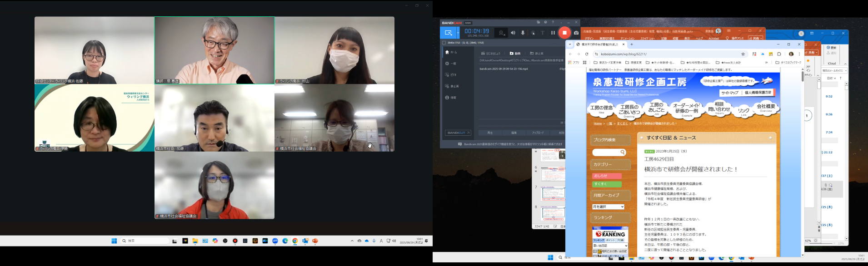
Task: Reload the page in Chrome
Action: (587, 54)
